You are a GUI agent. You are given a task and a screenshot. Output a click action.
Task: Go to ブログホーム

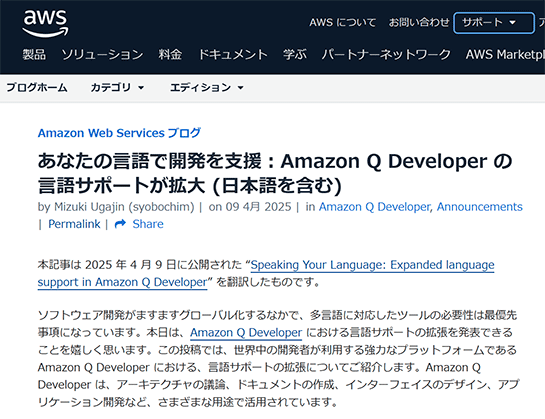click(37, 87)
